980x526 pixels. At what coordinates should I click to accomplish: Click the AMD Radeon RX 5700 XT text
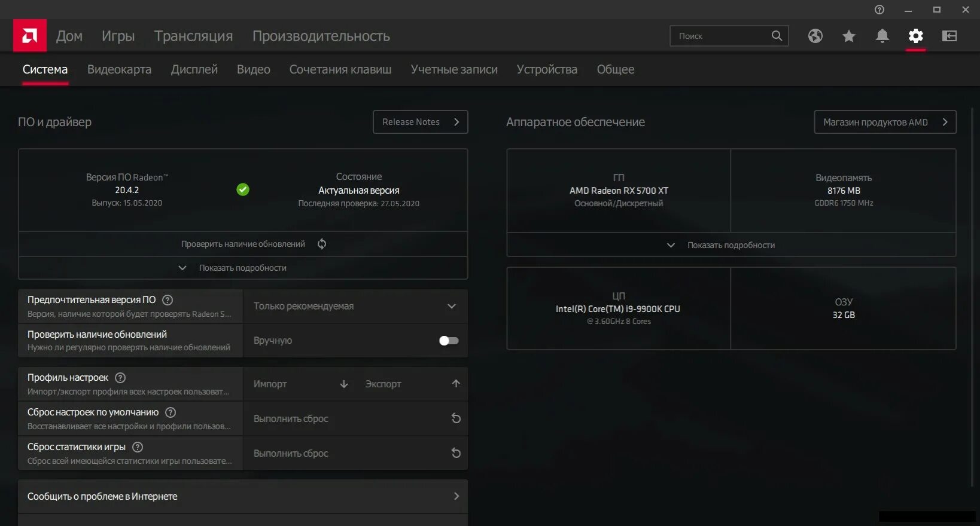coord(619,191)
